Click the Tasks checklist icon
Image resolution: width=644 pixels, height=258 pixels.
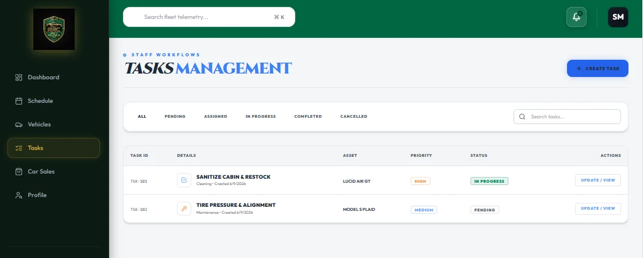click(18, 148)
